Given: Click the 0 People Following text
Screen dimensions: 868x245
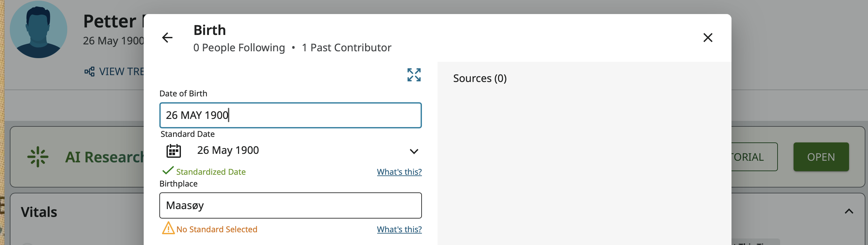Looking at the screenshot, I should 239,47.
